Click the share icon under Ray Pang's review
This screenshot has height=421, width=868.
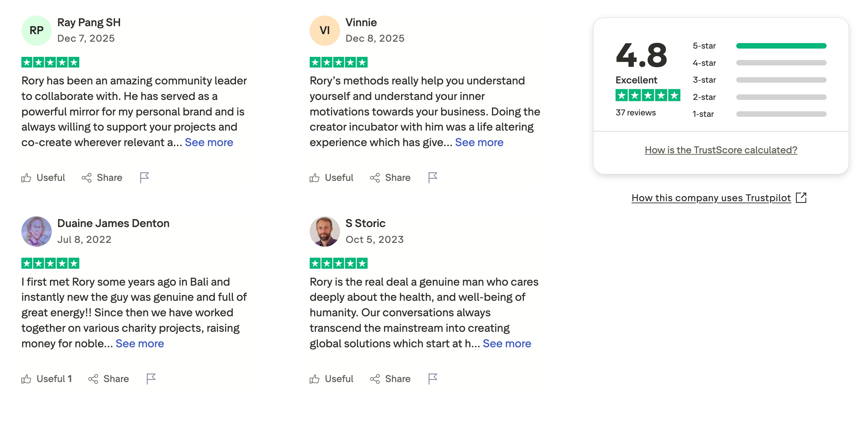[x=87, y=178]
